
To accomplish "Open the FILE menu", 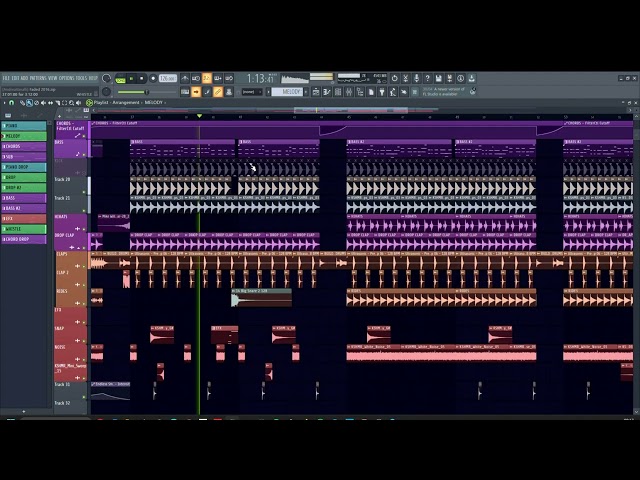I will [6, 78].
